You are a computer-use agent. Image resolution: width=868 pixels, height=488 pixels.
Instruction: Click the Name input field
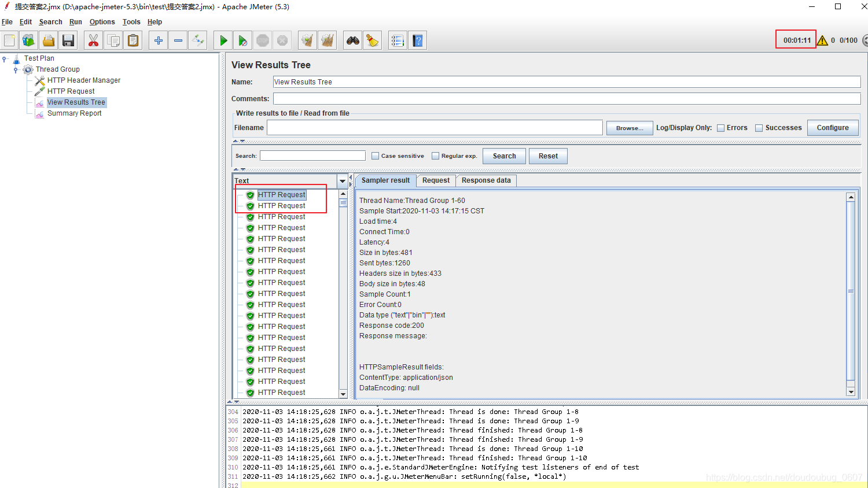(x=567, y=82)
